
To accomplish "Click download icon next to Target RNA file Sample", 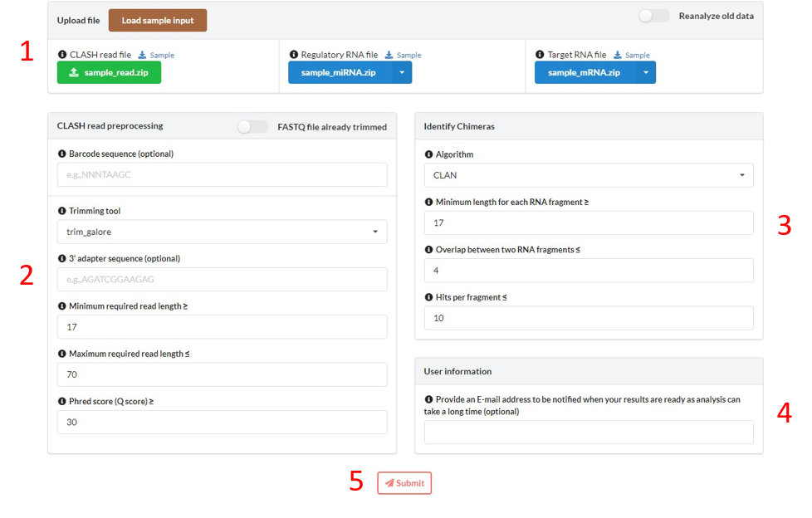I will 617,55.
